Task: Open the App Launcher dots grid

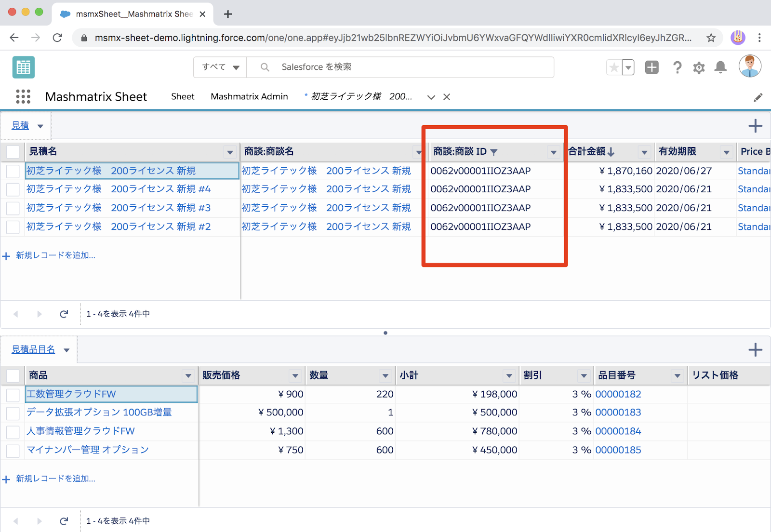Action: [23, 96]
